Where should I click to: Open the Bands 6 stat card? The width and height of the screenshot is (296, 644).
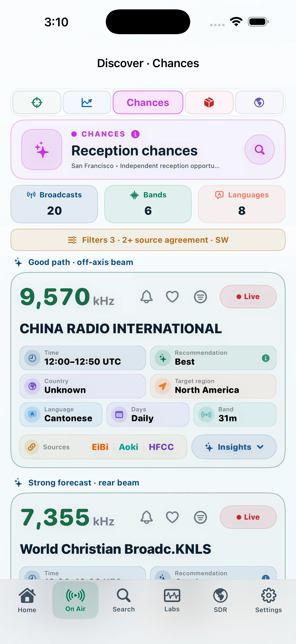click(x=148, y=204)
